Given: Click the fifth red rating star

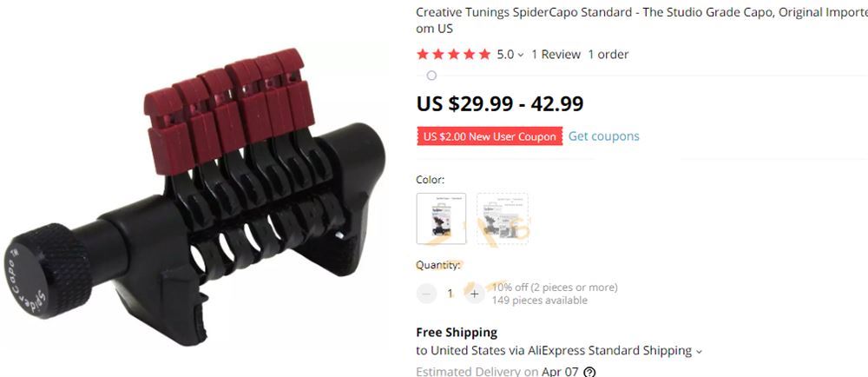Looking at the screenshot, I should click(484, 54).
